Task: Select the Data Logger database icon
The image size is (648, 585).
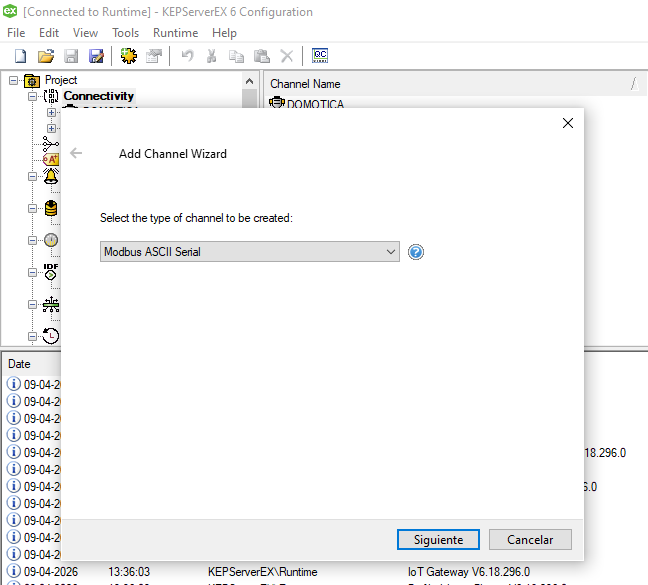Action: tap(51, 209)
